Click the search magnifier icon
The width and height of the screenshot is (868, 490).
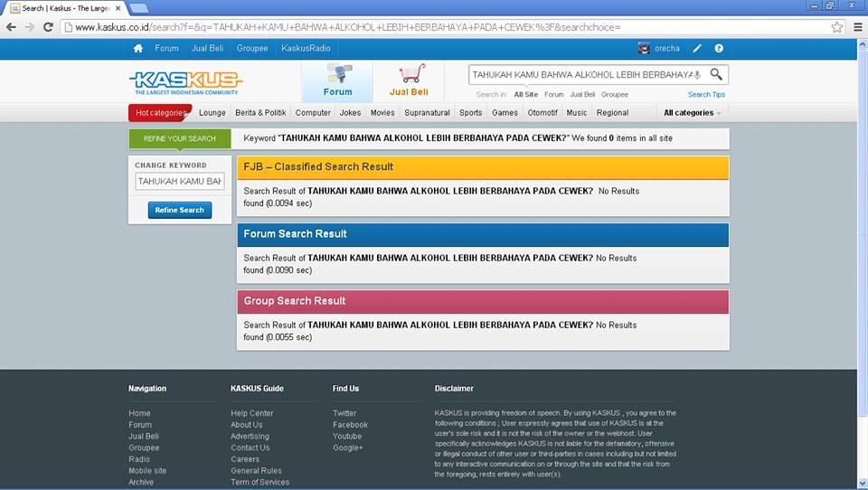tap(716, 73)
